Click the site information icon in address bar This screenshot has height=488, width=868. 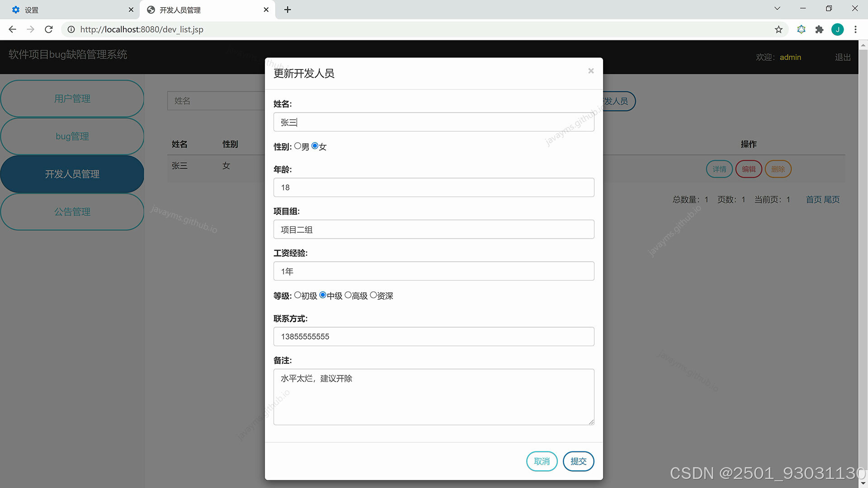click(x=71, y=29)
